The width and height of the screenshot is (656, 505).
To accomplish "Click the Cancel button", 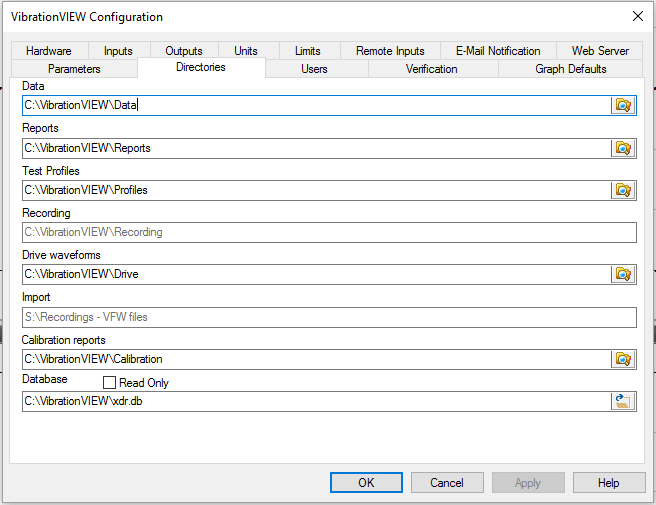I will 447,483.
